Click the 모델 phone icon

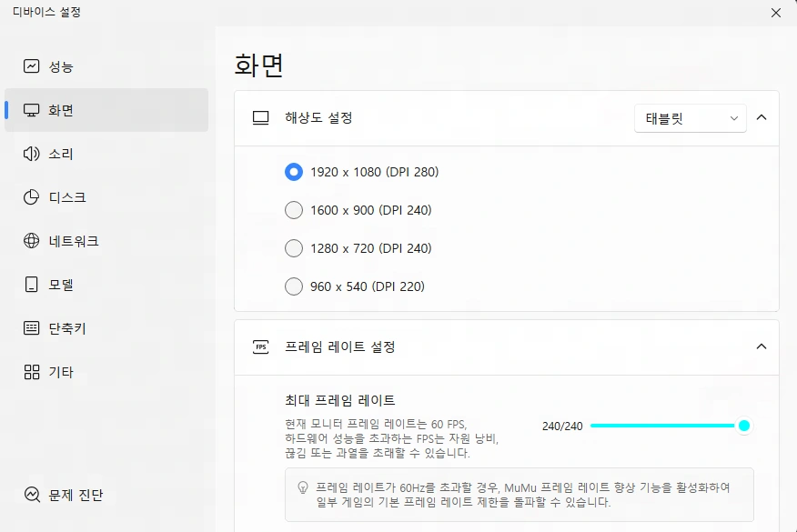click(x=32, y=285)
